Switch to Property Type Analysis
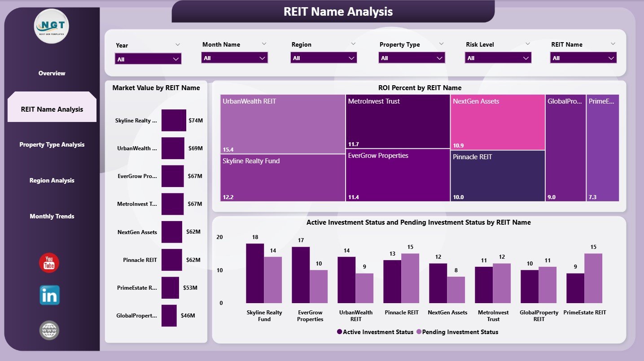The image size is (644, 361). pyautogui.click(x=52, y=144)
